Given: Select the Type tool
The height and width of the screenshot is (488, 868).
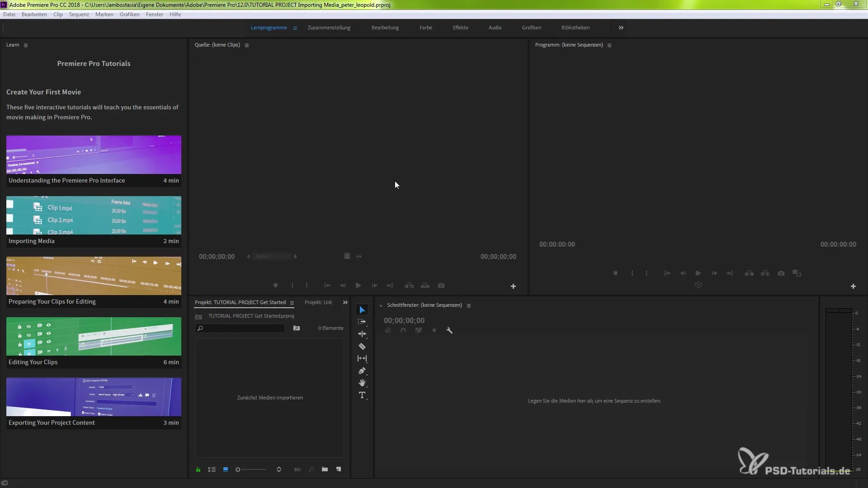Looking at the screenshot, I should [362, 395].
